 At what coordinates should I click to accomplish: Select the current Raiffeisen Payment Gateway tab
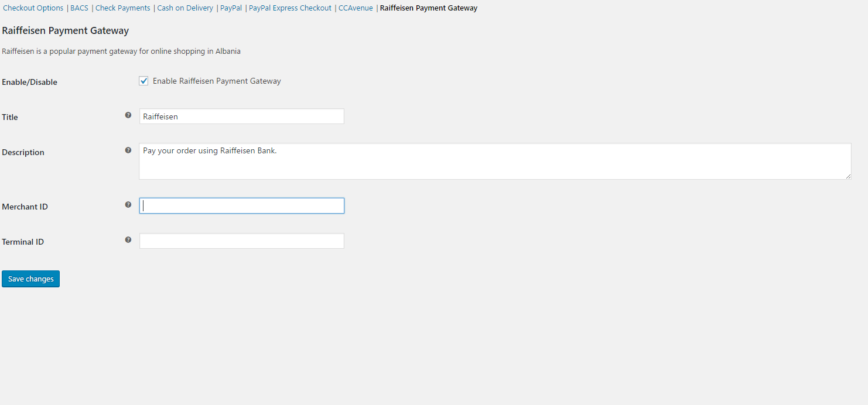(x=429, y=8)
